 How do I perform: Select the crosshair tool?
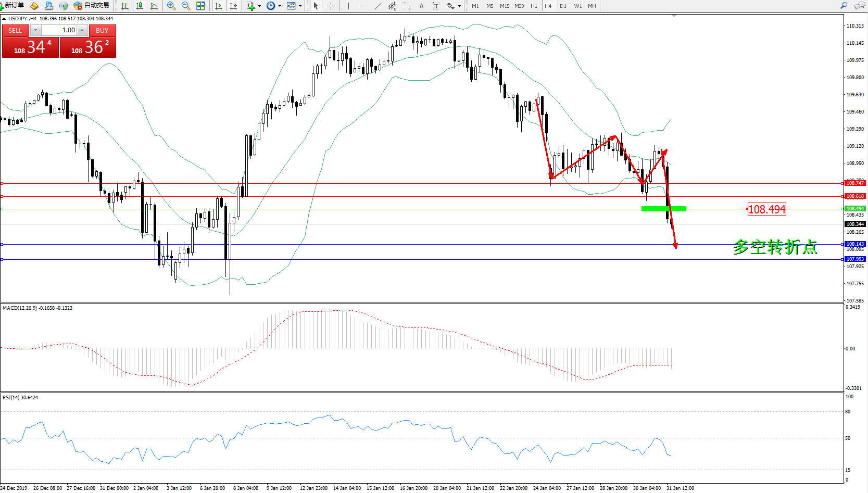point(331,6)
